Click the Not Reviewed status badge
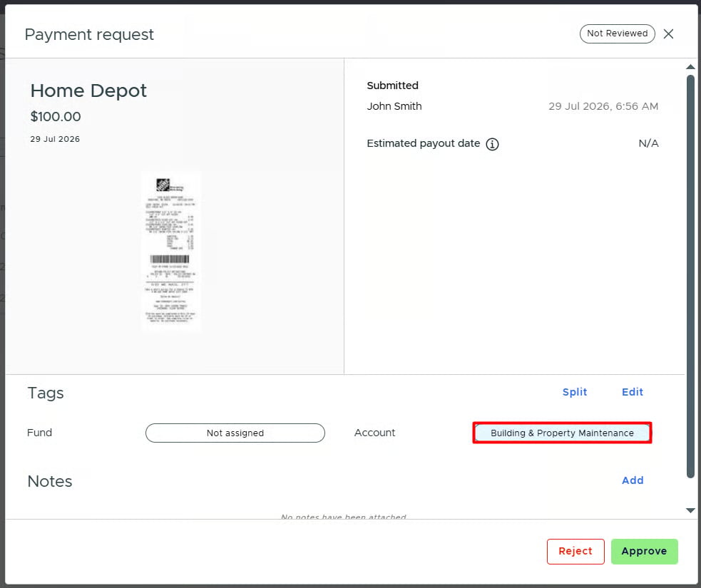This screenshot has width=701, height=588. tap(617, 33)
